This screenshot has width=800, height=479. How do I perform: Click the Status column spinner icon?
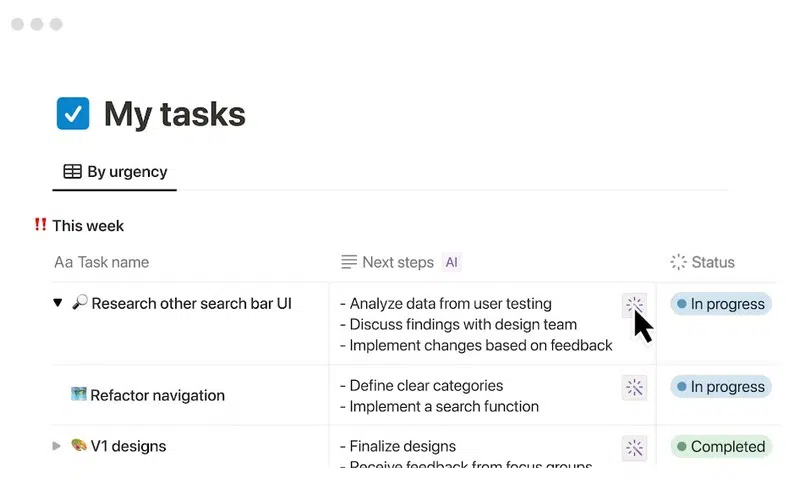678,262
